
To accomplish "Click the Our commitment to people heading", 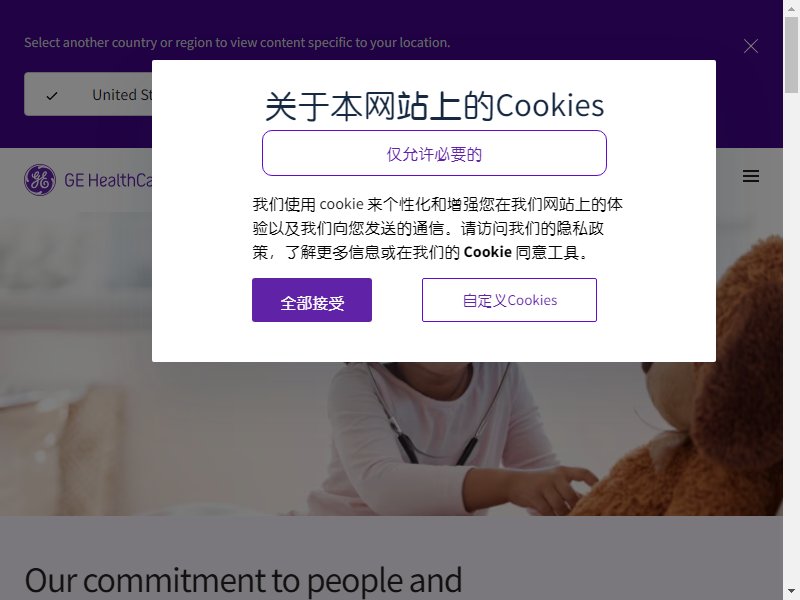I will [243, 581].
